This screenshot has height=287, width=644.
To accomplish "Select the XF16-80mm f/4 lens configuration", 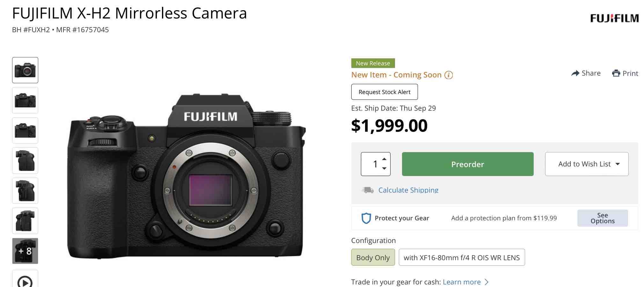I will pyautogui.click(x=461, y=257).
